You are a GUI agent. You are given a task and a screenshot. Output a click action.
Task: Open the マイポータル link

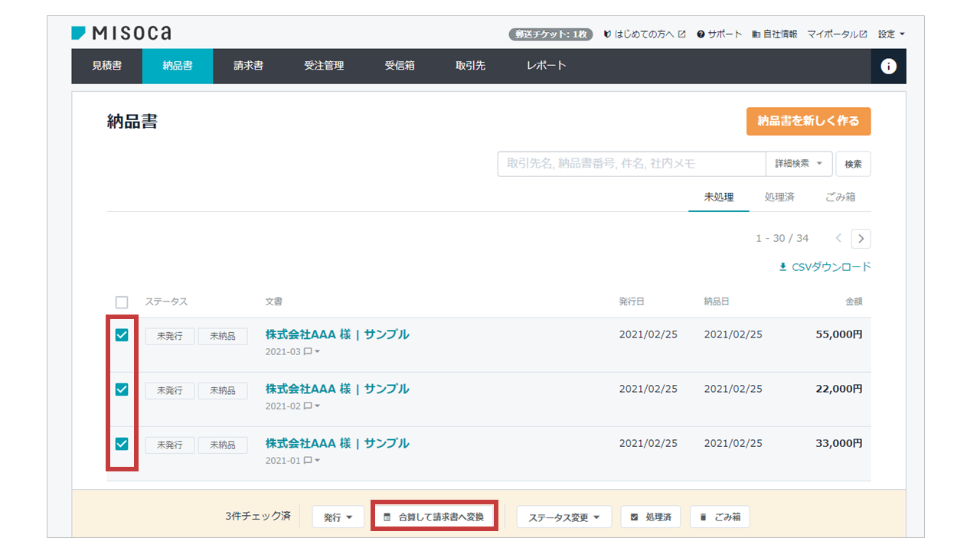[x=838, y=34]
